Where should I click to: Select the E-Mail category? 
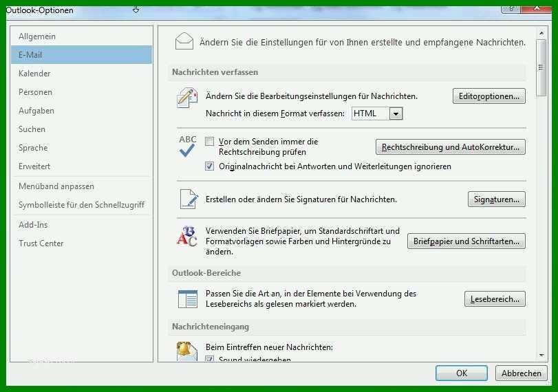click(x=81, y=55)
